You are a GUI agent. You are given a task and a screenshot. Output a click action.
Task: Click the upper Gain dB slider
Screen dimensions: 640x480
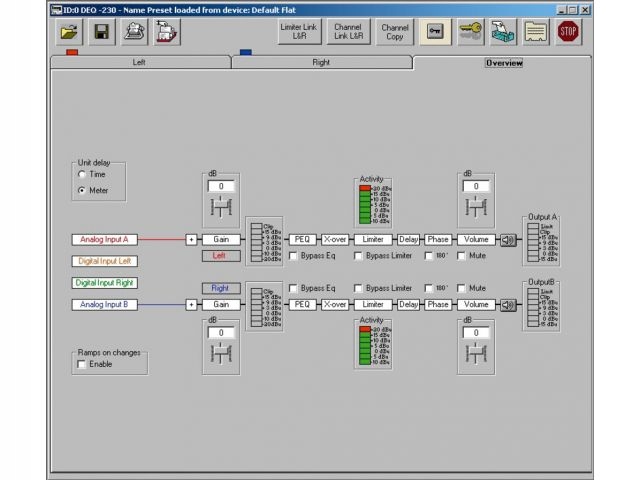(x=221, y=207)
